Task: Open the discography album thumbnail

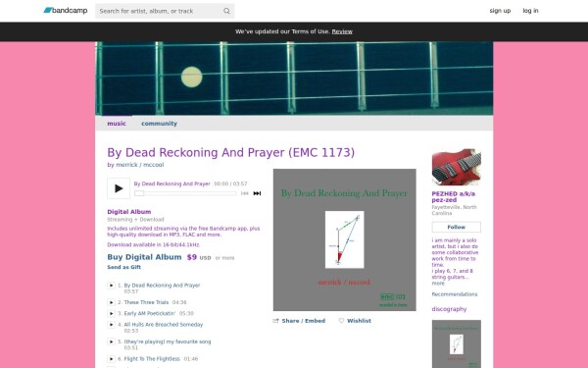Action: coord(456,343)
